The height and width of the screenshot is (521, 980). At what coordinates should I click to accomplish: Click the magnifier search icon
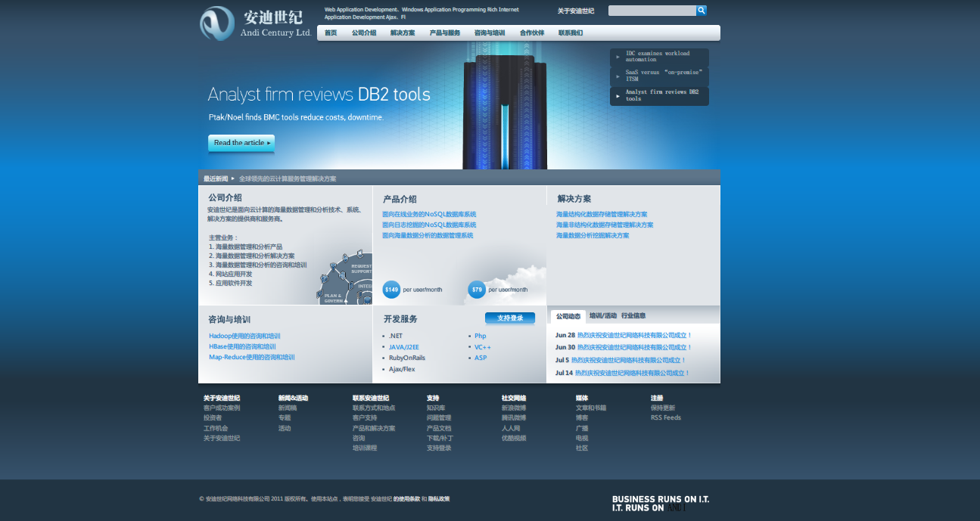click(x=702, y=11)
